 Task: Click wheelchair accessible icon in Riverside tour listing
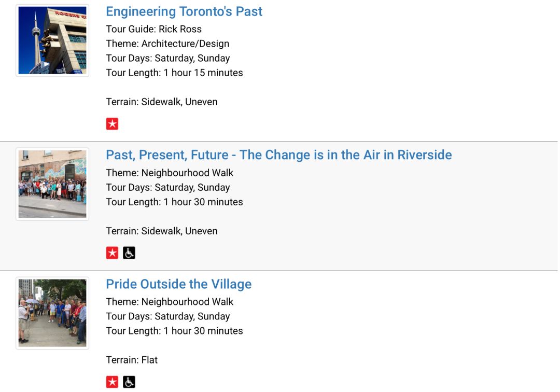click(129, 253)
